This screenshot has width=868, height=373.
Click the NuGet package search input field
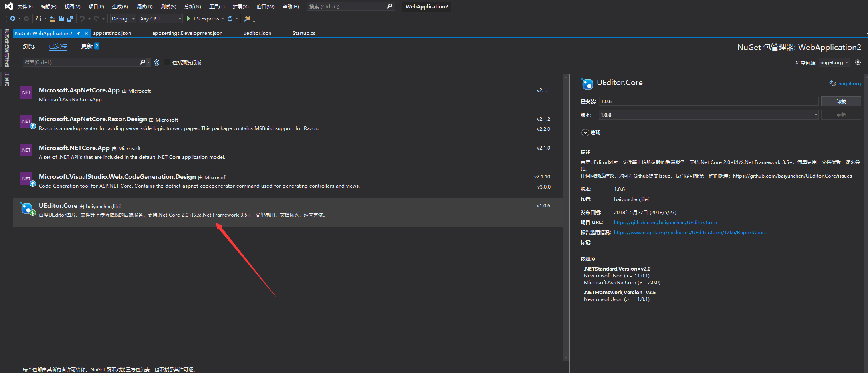(x=81, y=62)
